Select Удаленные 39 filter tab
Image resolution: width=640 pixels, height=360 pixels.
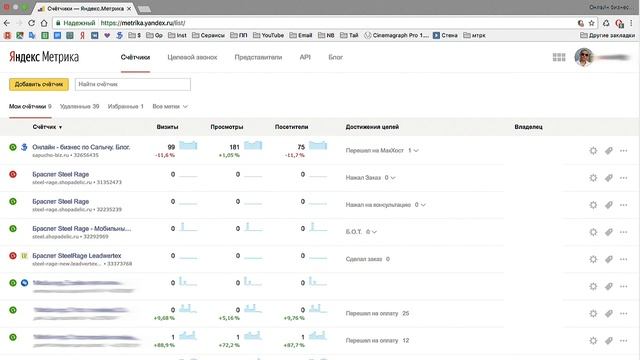pyautogui.click(x=80, y=107)
